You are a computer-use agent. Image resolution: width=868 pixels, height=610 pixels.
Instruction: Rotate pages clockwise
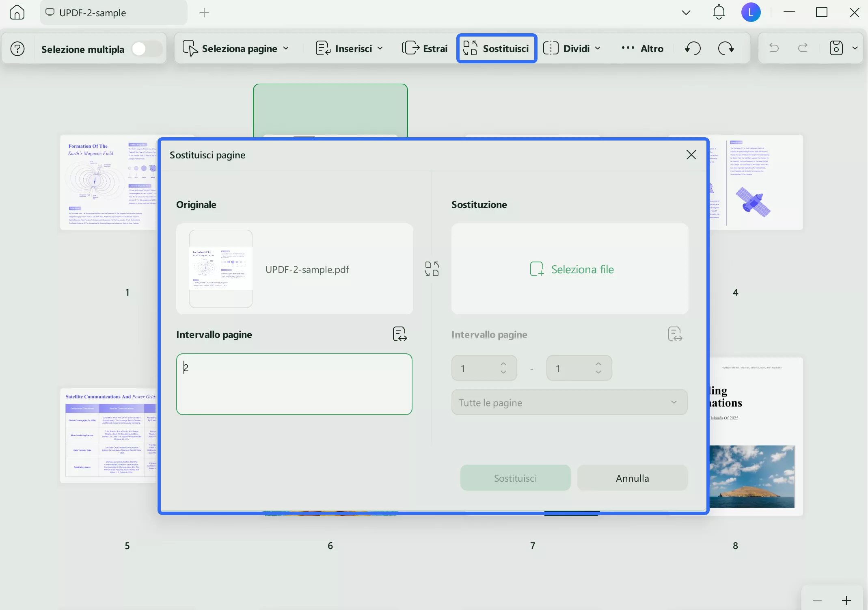click(x=726, y=48)
